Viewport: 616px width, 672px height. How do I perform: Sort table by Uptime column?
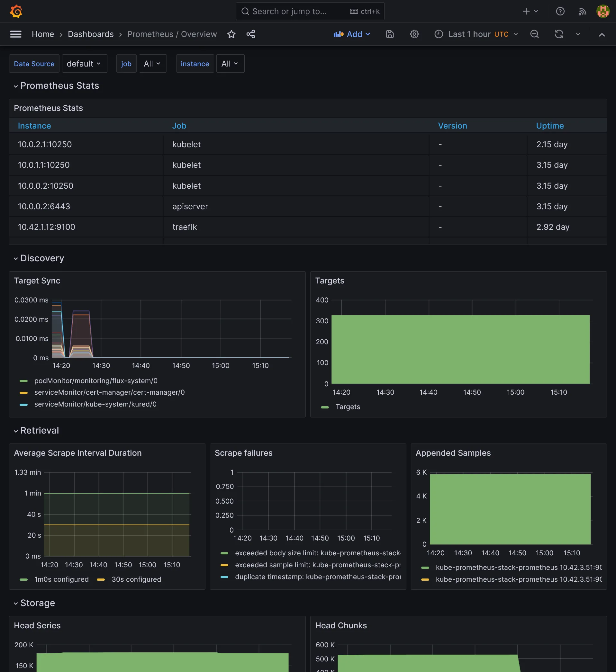[550, 126]
